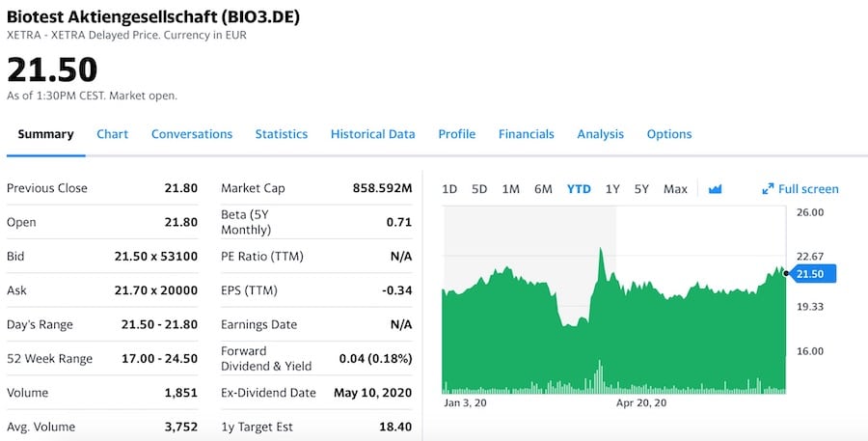This screenshot has height=441, width=868.
Task: Select the Summary tab
Action: pyautogui.click(x=45, y=134)
